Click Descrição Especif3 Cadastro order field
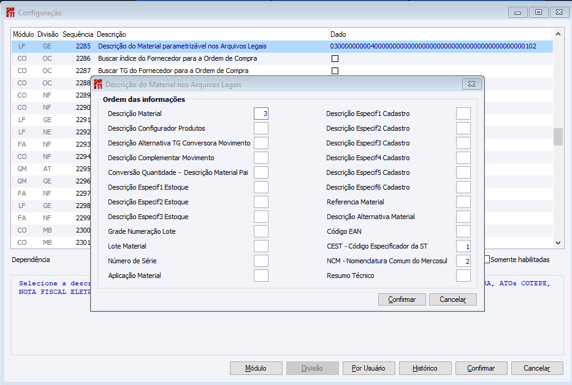 point(463,143)
